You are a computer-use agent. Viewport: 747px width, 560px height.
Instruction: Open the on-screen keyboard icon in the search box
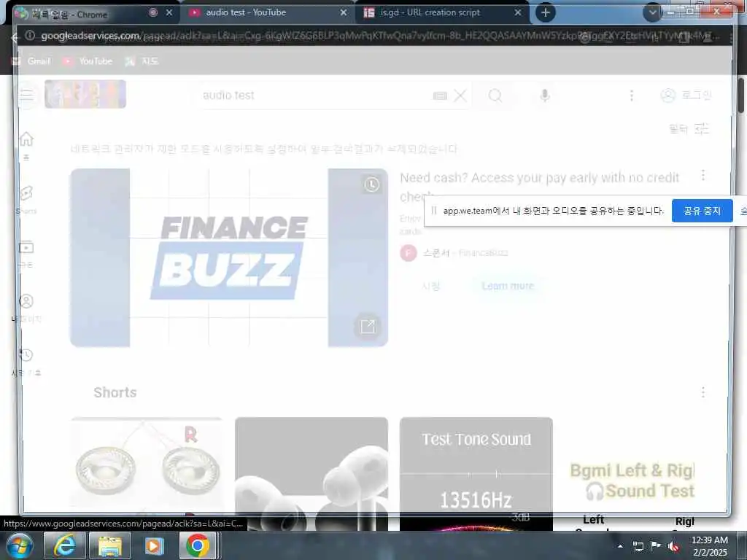pyautogui.click(x=440, y=96)
